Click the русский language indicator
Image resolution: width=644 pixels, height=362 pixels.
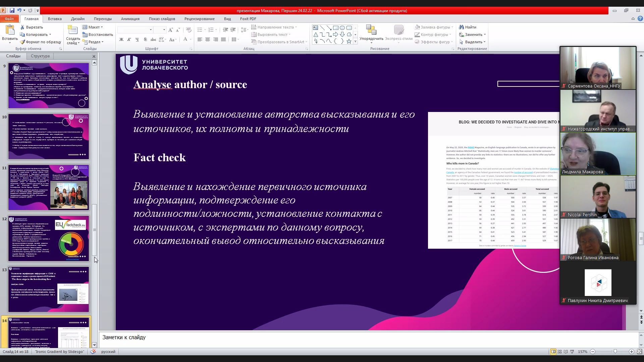coord(108,352)
